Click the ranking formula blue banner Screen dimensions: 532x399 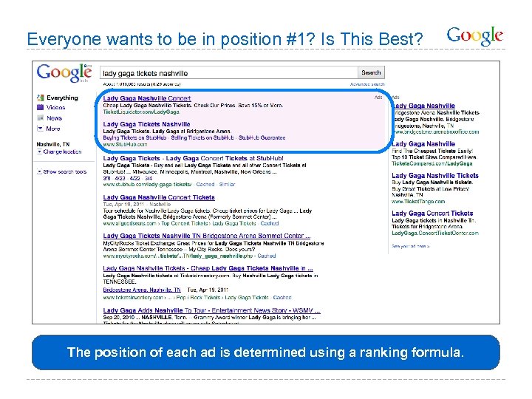coord(266,352)
